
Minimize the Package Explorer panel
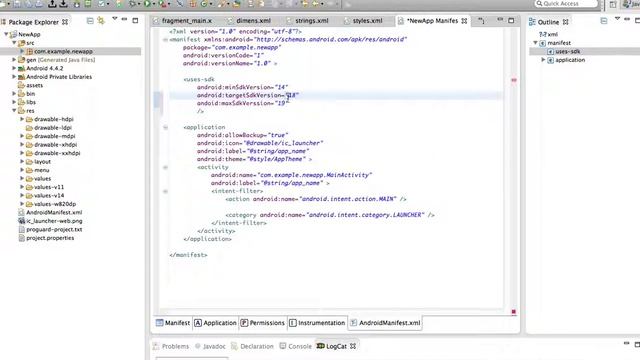click(x=124, y=19)
